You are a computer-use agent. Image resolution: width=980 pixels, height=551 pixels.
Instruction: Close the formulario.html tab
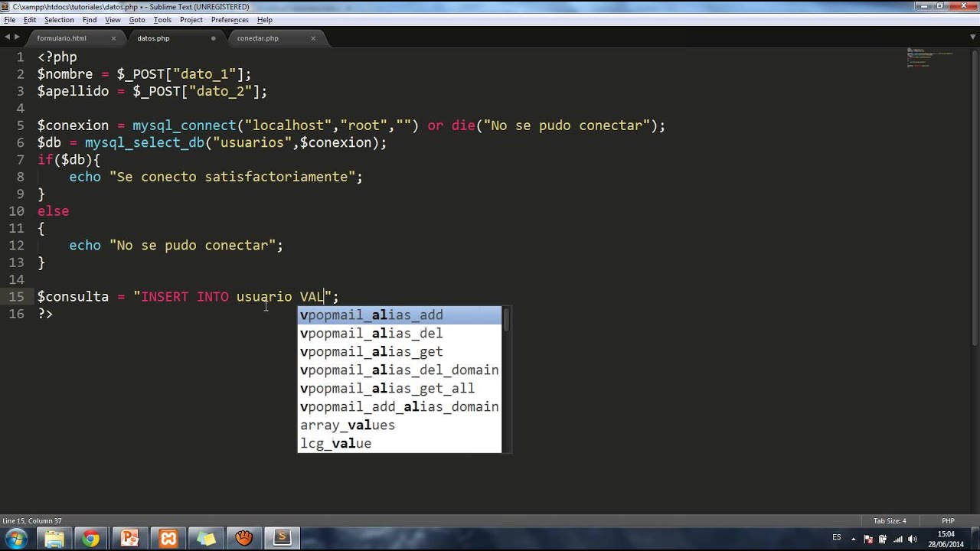pyautogui.click(x=113, y=38)
